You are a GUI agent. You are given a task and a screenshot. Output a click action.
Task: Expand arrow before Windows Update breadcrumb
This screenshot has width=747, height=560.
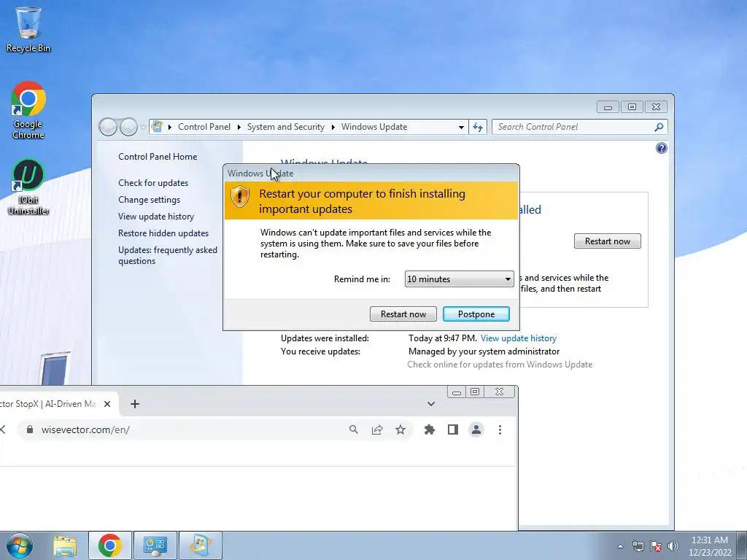[x=333, y=127]
